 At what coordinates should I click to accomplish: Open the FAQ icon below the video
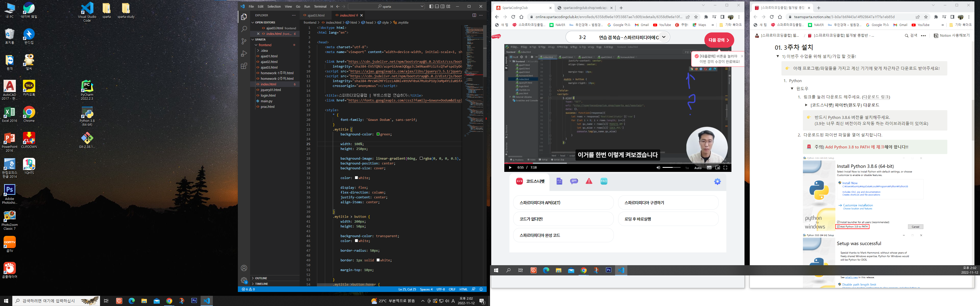click(x=604, y=181)
